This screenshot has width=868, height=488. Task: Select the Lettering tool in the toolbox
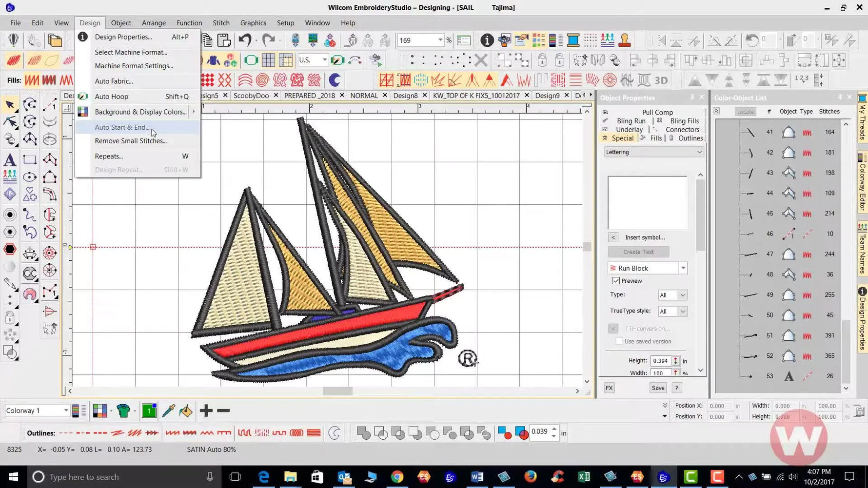[10, 160]
